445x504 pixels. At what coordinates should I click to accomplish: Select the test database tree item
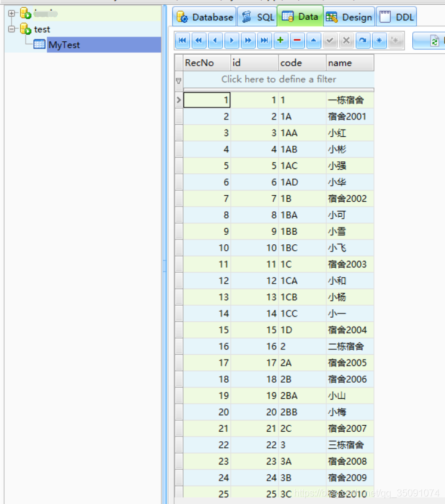tap(42, 29)
